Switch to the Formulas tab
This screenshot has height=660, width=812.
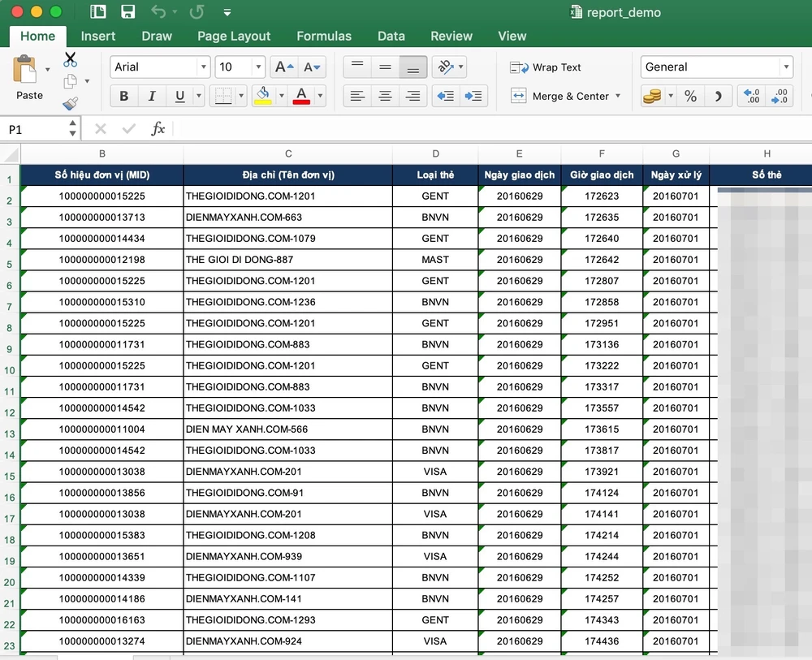coord(324,36)
